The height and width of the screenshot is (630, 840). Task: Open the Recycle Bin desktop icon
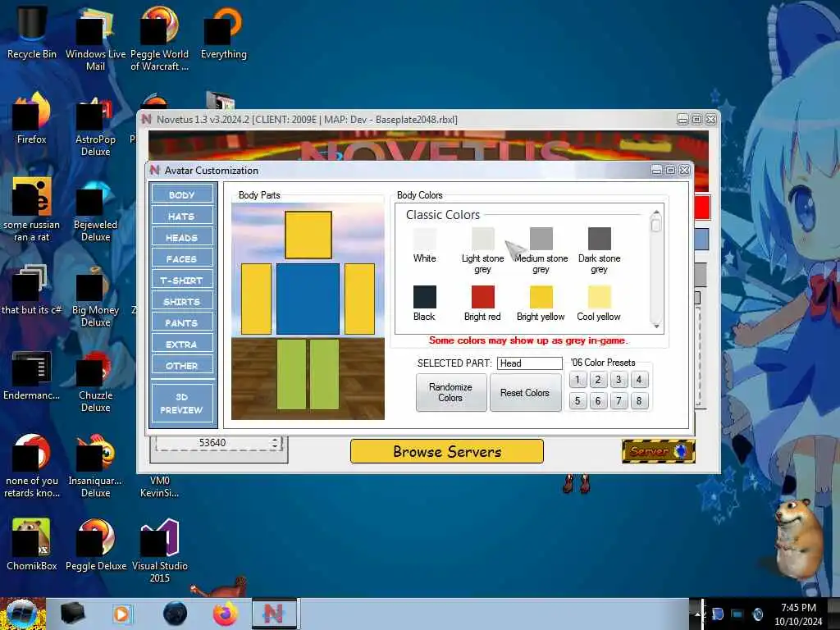click(32, 33)
